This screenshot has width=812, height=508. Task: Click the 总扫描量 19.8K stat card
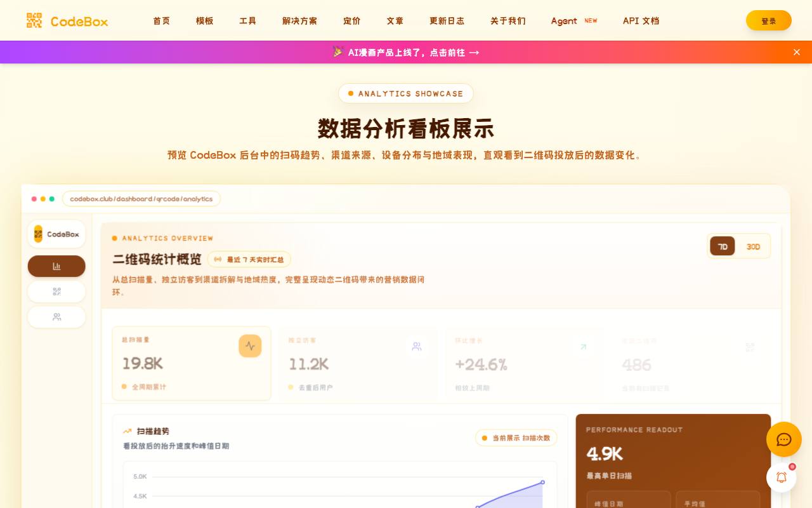(x=192, y=363)
